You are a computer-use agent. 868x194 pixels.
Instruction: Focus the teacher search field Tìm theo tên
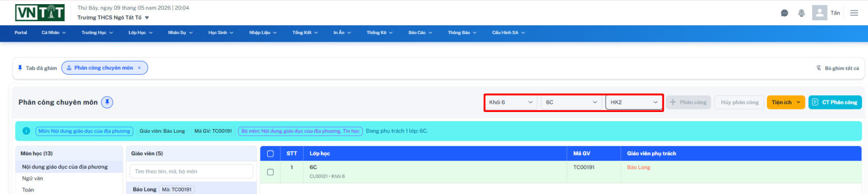pyautogui.click(x=191, y=171)
